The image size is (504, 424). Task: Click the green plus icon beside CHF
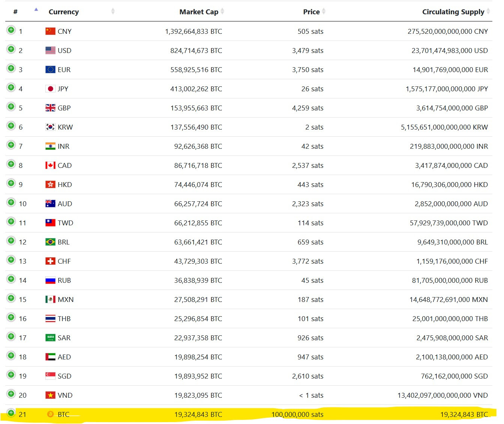point(11,260)
